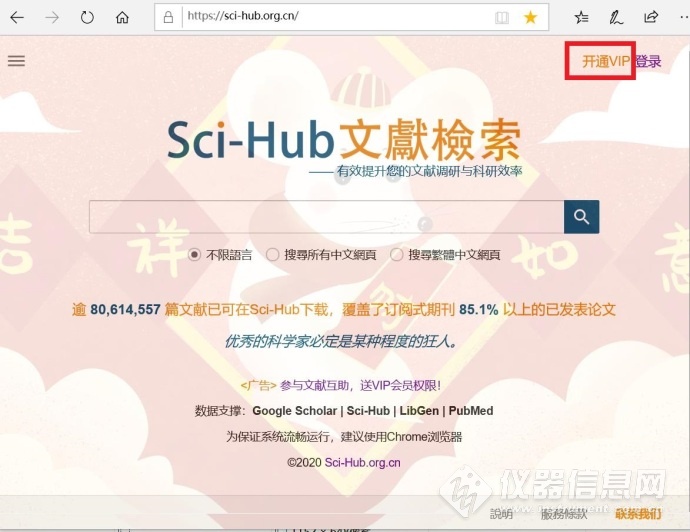
Task: Click the blue search magnifier button
Action: pos(581,216)
